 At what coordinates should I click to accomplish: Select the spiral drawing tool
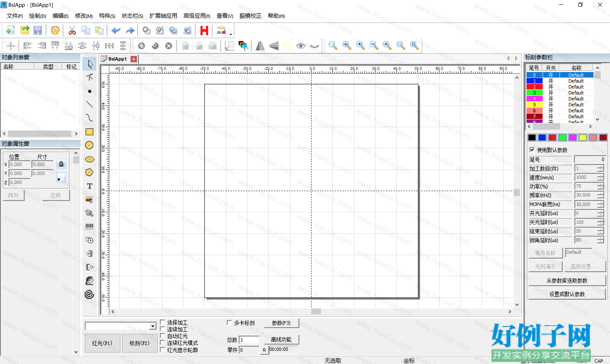[89, 294]
